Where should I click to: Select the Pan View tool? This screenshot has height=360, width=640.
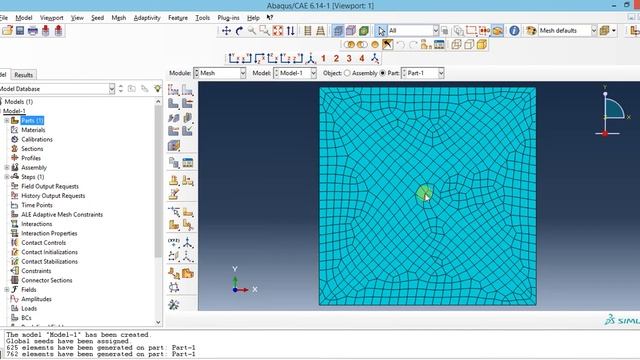point(226,31)
